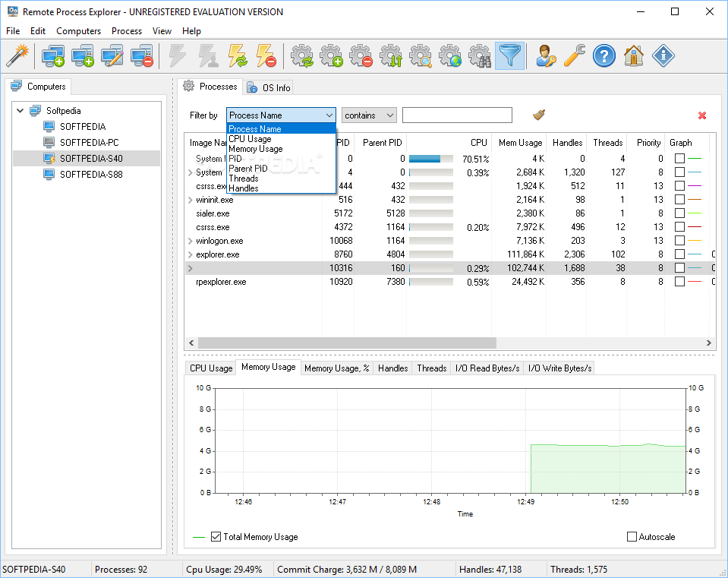728x578 pixels.
Task: Click the grey connect lightning icon
Action: [178, 55]
